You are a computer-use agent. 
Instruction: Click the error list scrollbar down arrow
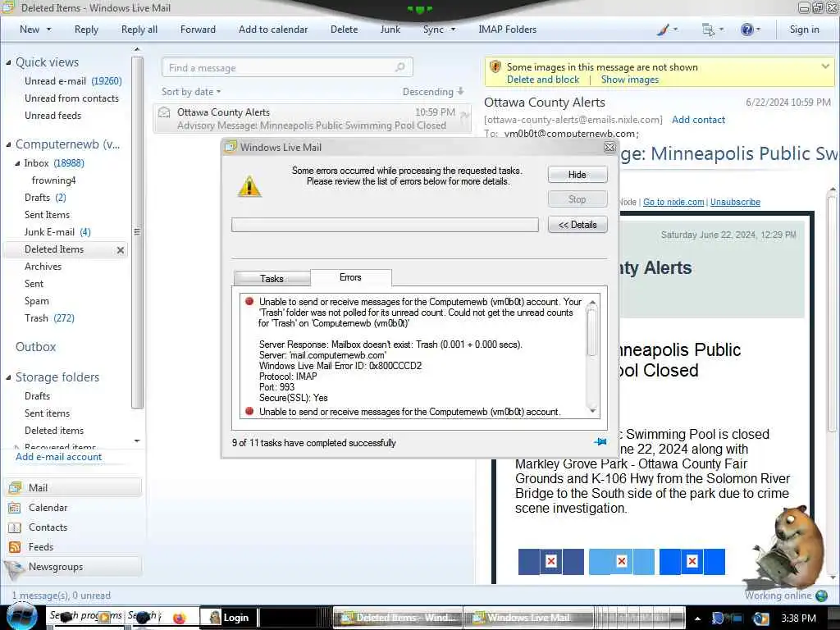[x=592, y=411]
